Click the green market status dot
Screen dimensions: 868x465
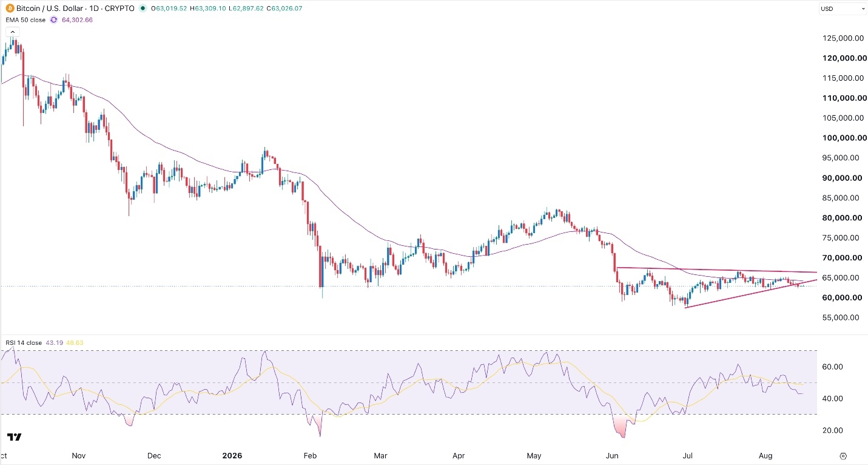coord(143,8)
